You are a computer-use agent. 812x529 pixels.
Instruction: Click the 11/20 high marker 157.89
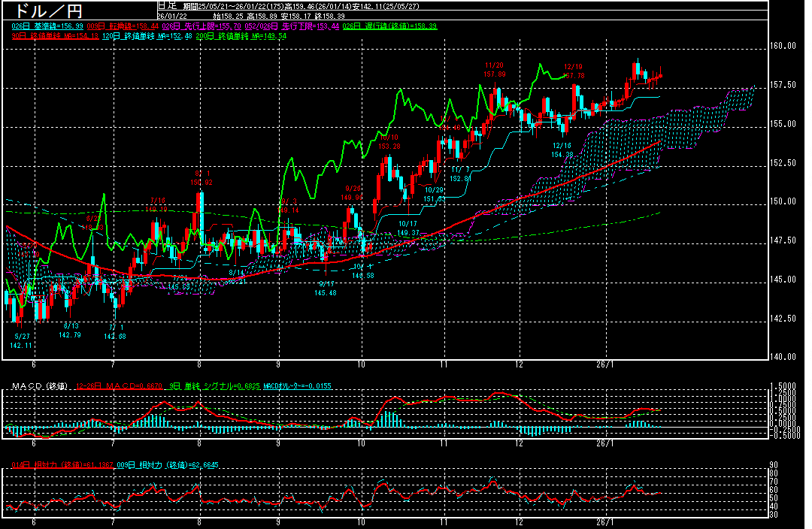[x=494, y=70]
